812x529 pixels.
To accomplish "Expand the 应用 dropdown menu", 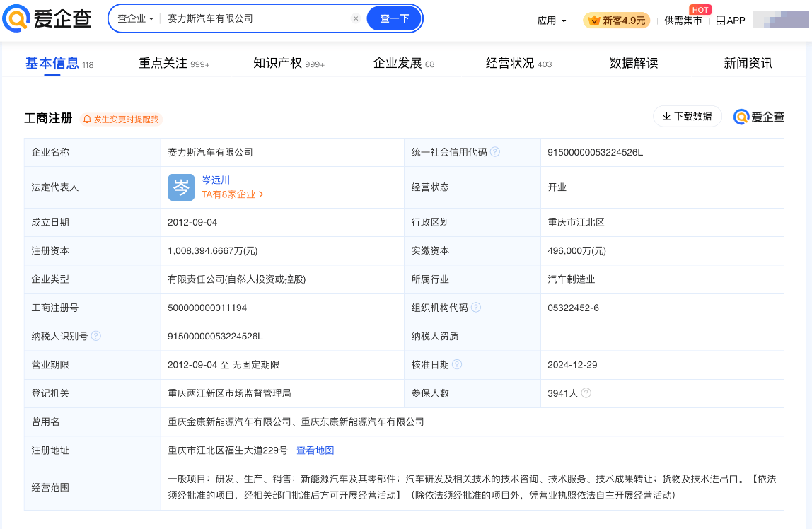I will 552,21.
